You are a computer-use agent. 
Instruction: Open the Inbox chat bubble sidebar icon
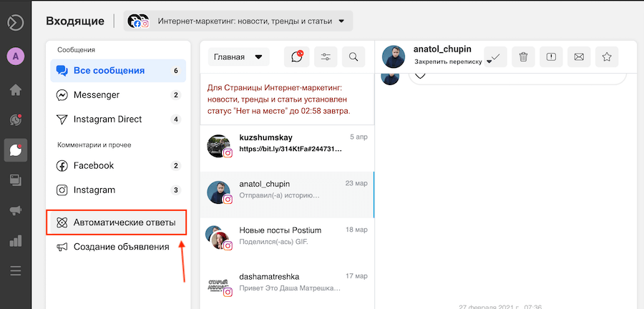click(16, 150)
